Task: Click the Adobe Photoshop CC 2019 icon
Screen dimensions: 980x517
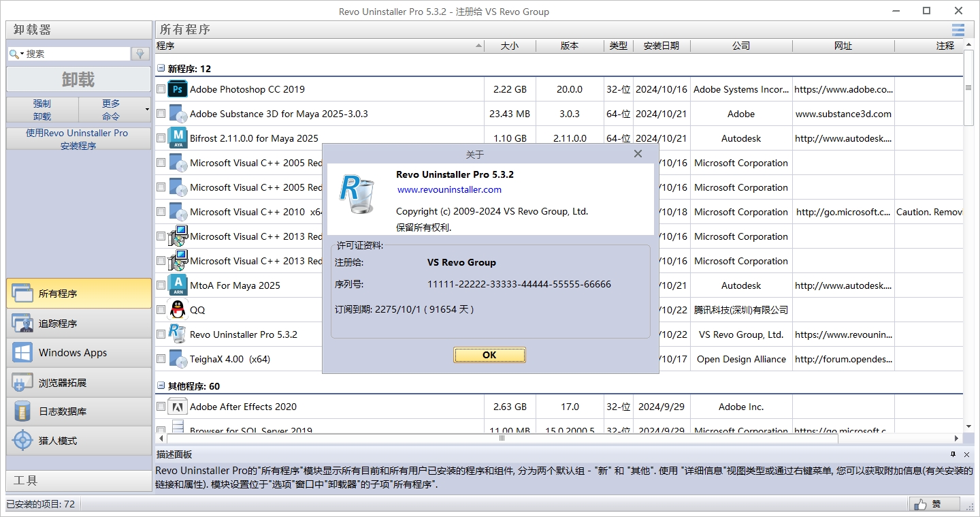Action: tap(178, 89)
